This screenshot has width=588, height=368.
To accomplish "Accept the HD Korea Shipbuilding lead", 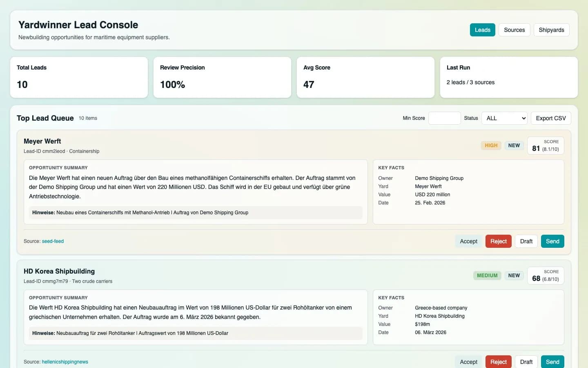I will 468,361.
